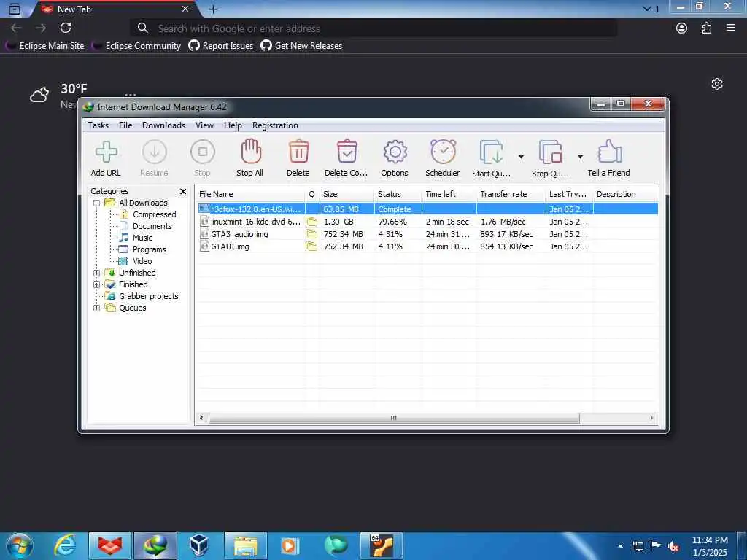Open the browser hamburger menu
The image size is (747, 560).
tap(731, 28)
